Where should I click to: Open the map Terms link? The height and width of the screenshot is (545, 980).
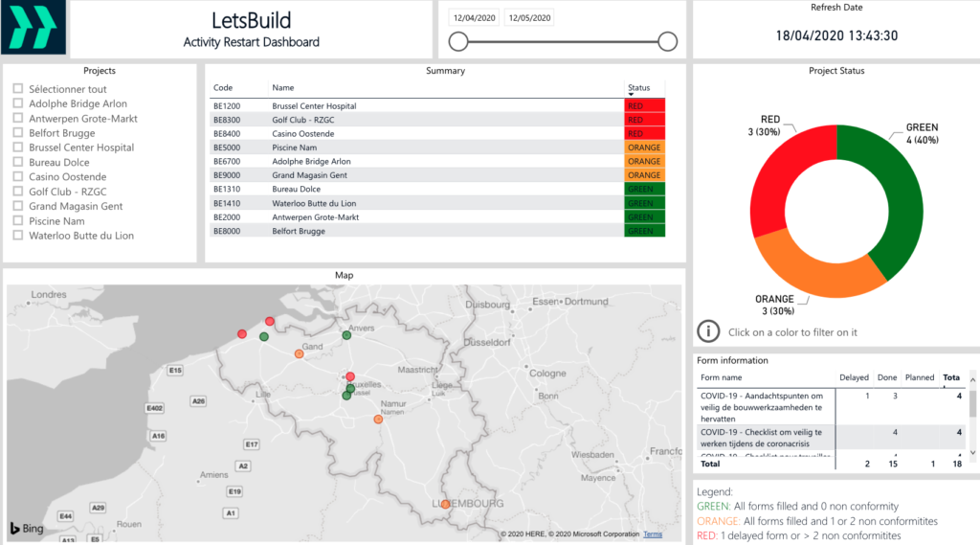tap(652, 534)
